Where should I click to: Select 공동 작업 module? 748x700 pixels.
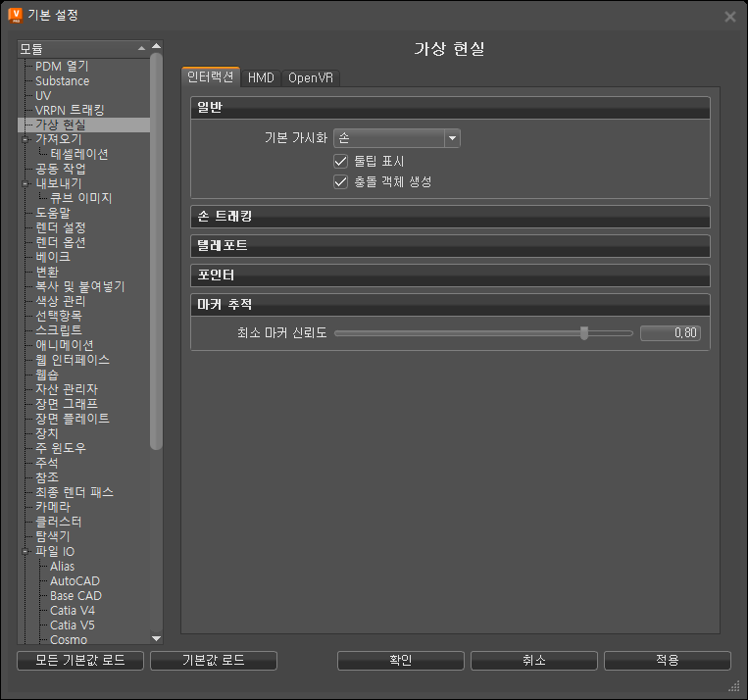(61, 169)
